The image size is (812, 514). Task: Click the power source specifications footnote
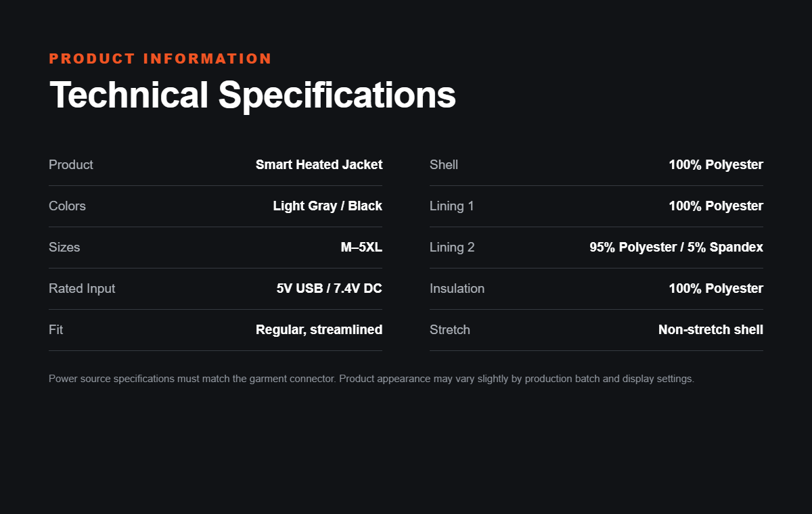371,379
